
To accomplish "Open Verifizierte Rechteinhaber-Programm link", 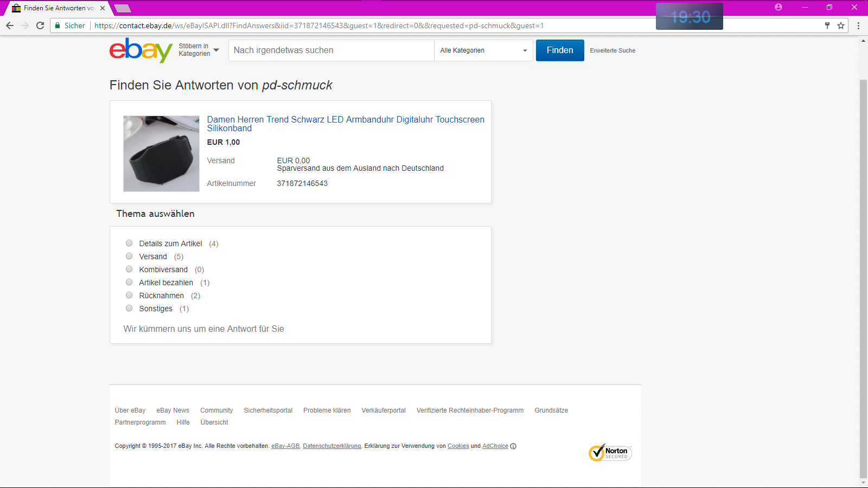I will [470, 410].
